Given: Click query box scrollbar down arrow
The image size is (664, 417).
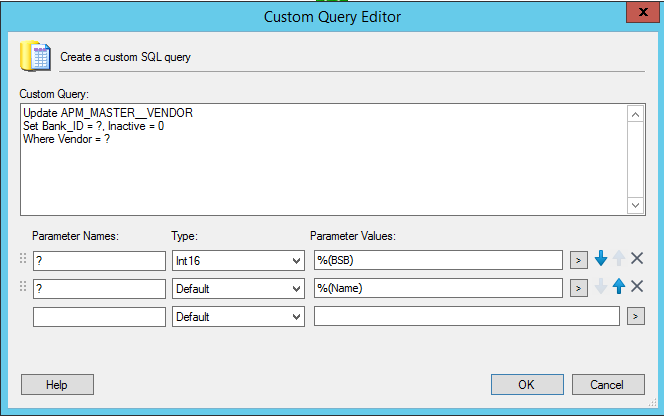Looking at the screenshot, I should (636, 205).
